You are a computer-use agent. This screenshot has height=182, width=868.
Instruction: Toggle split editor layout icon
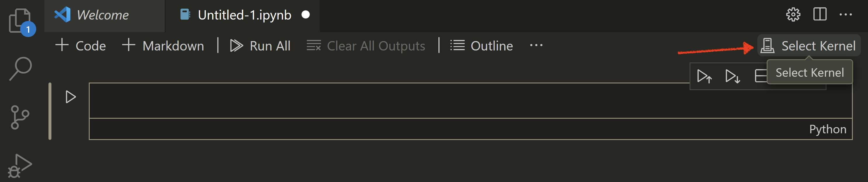[820, 15]
